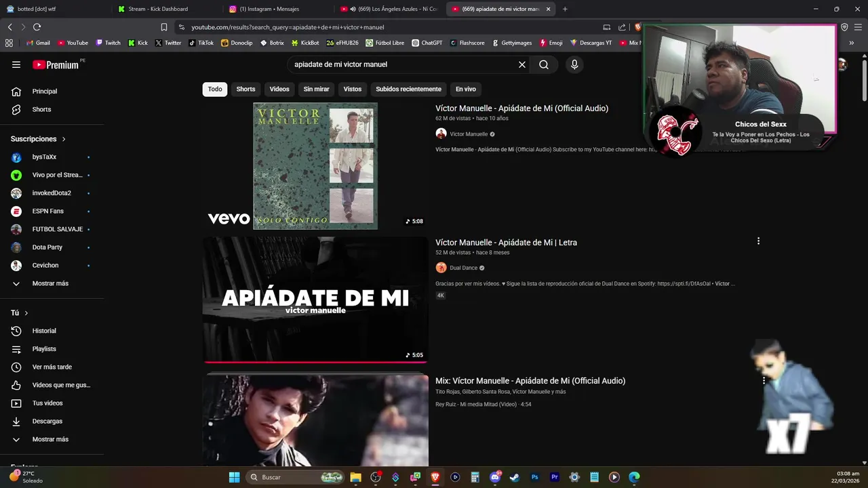Open the Tú section chevron

26,313
